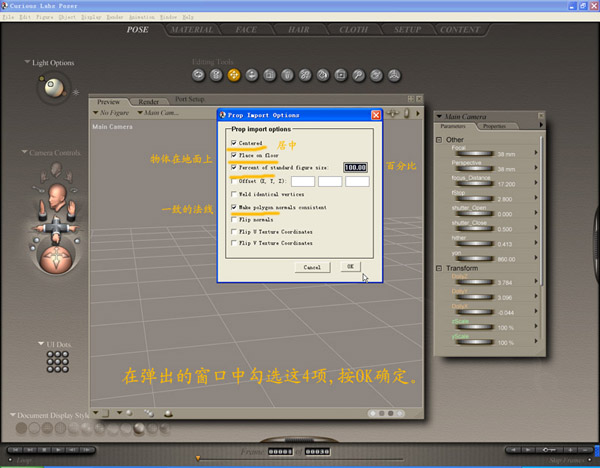Switch to the MATERIAL room tab
This screenshot has height=468, width=600.
click(190, 30)
